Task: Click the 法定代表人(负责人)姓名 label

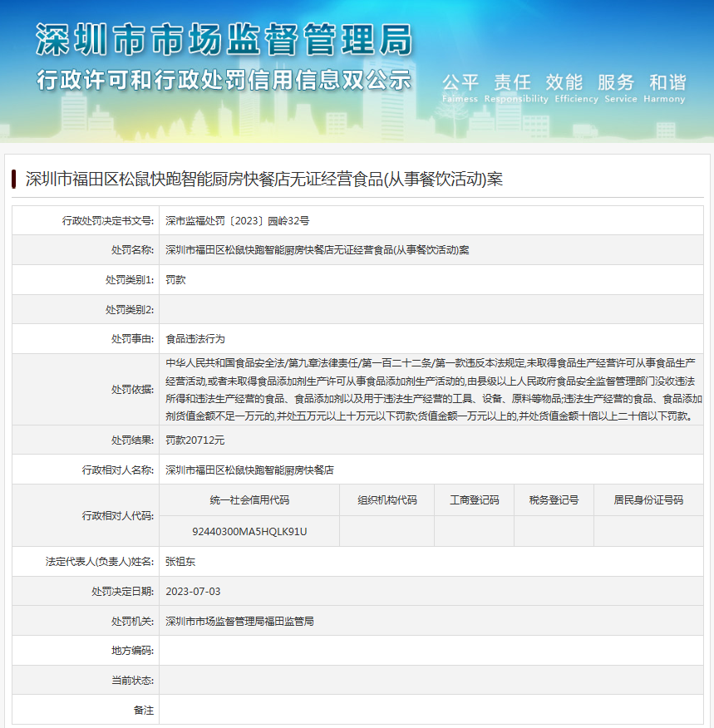Action: pos(100,562)
